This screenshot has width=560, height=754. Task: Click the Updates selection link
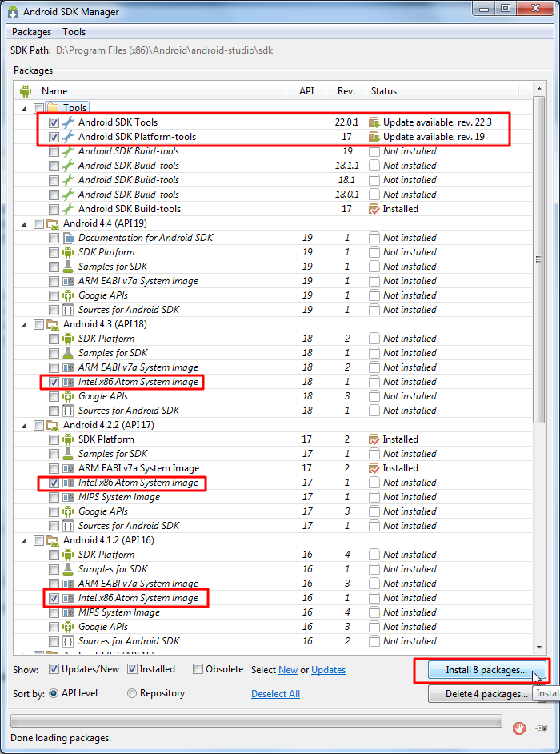[x=328, y=669]
